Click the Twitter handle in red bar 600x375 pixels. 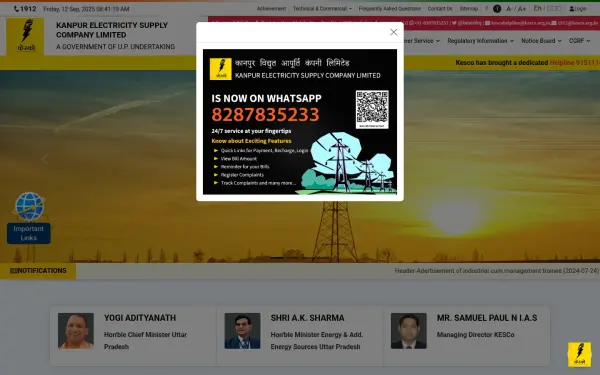click(466, 23)
